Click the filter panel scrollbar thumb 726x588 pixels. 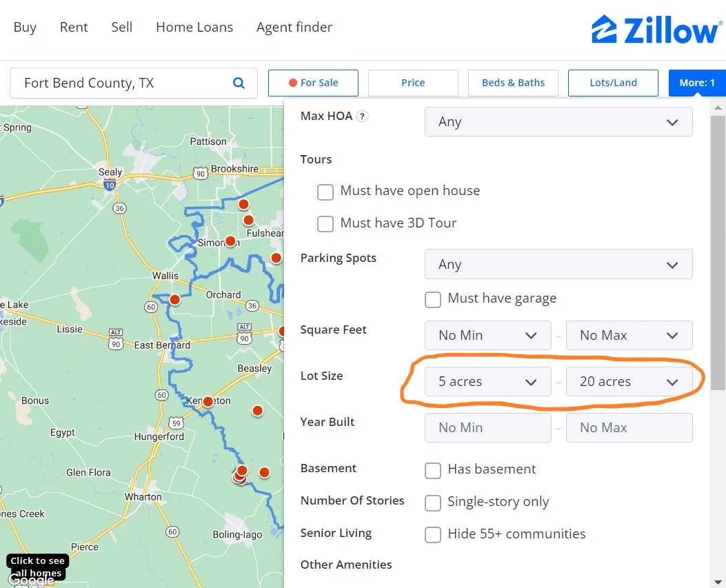(x=718, y=252)
